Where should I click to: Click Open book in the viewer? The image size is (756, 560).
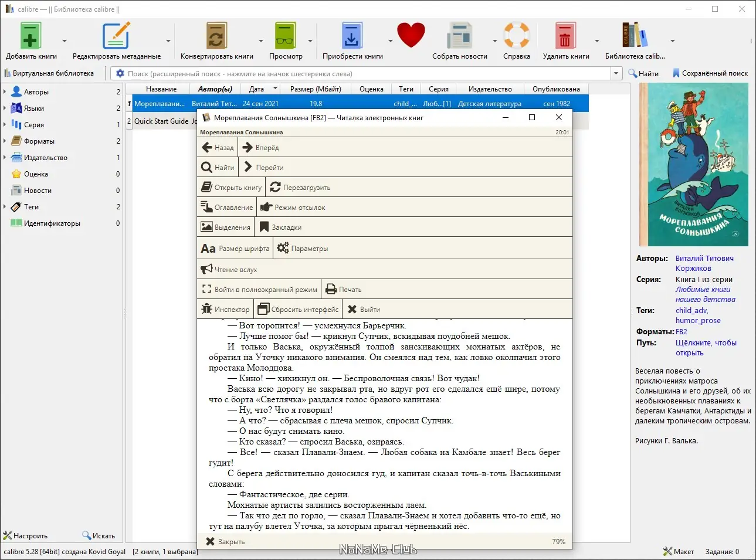click(232, 188)
